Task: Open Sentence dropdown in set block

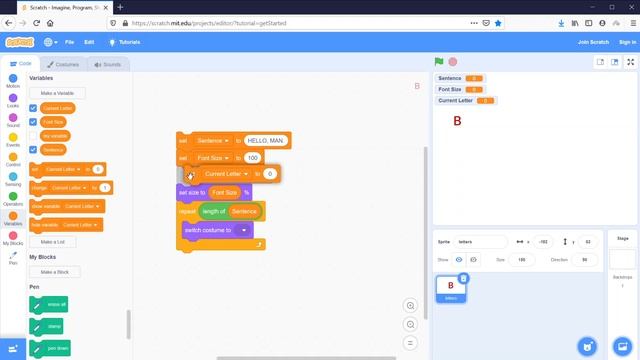Action: pos(212,140)
